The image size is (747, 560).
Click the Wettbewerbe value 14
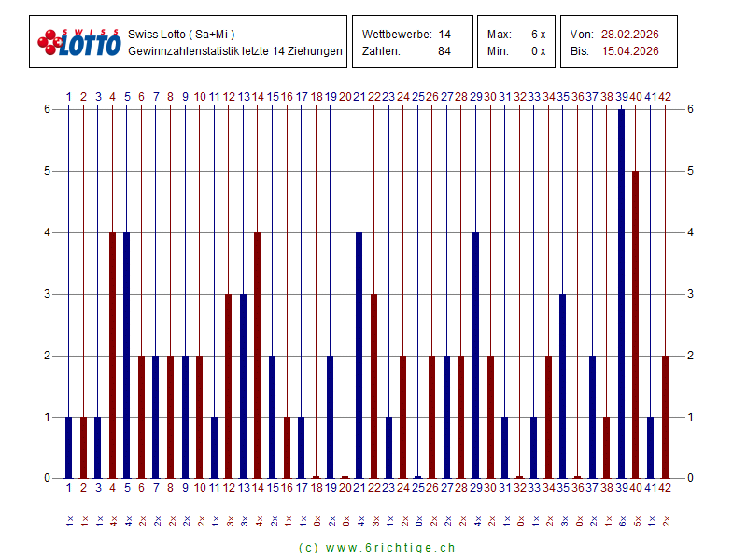[x=444, y=35]
